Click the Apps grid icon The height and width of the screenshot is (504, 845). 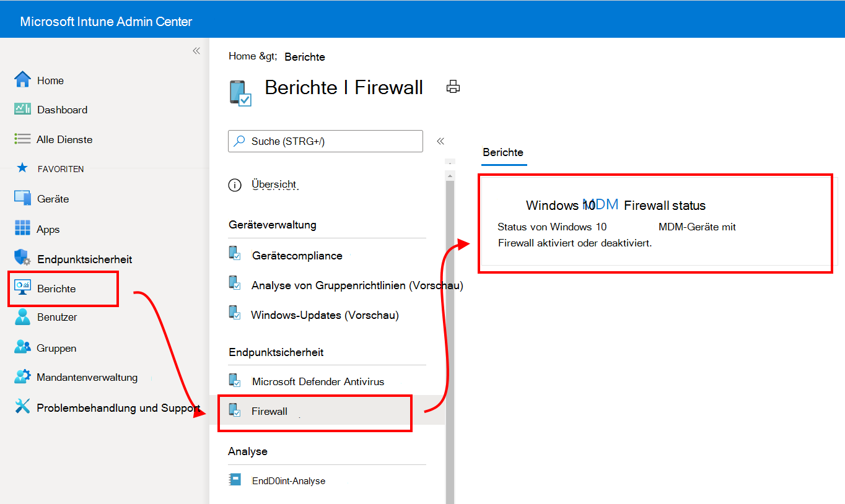22,228
